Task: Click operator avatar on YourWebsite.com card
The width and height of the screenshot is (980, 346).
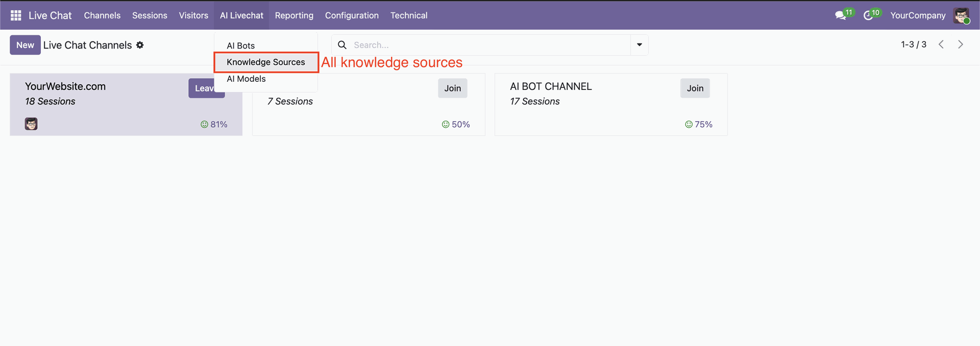Action: pyautogui.click(x=31, y=124)
